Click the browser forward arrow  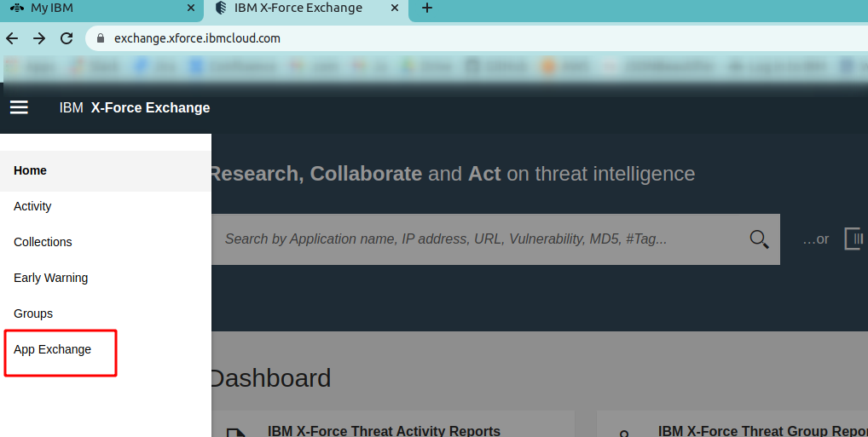tap(39, 38)
